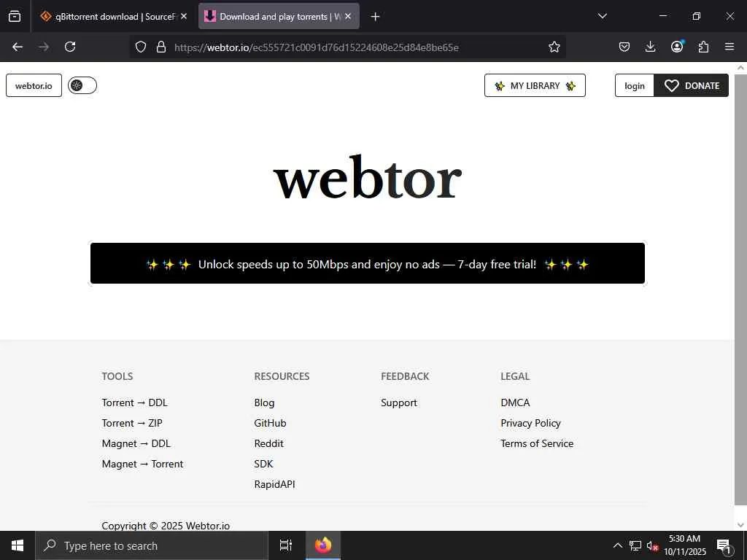Open the Windows Start menu
The width and height of the screenshot is (747, 560).
click(x=18, y=545)
